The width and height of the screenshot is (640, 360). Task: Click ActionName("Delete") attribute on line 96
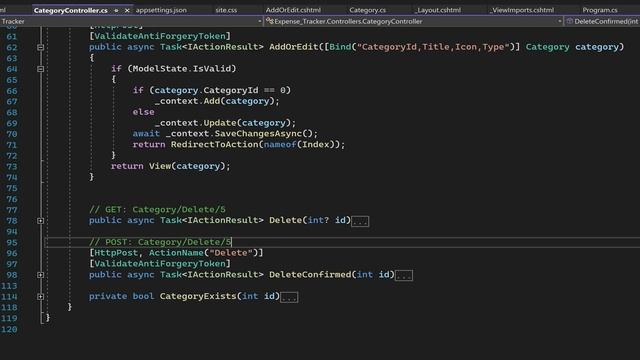coord(203,253)
